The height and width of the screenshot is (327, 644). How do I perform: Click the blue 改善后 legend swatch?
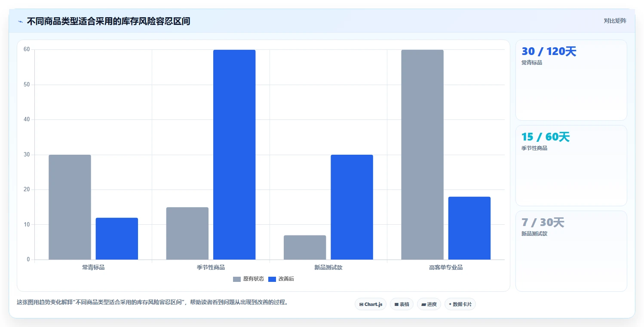[x=272, y=279]
